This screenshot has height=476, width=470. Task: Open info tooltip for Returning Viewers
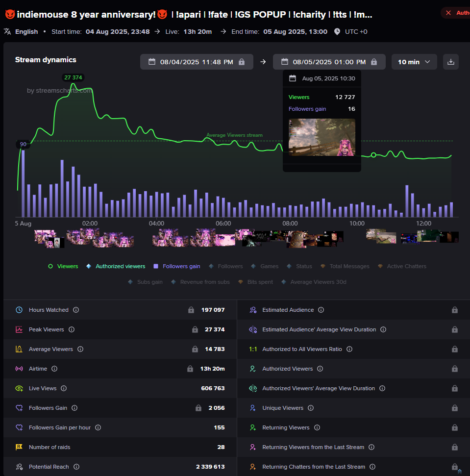(317, 427)
